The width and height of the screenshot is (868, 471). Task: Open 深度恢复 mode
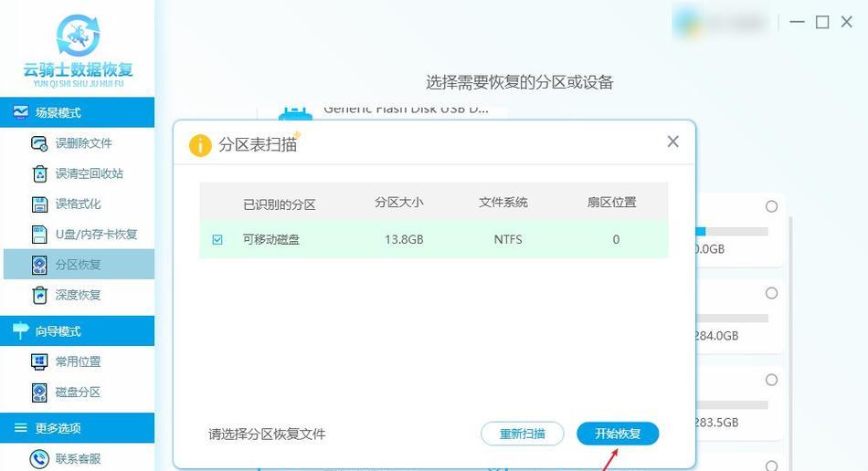pos(79,295)
